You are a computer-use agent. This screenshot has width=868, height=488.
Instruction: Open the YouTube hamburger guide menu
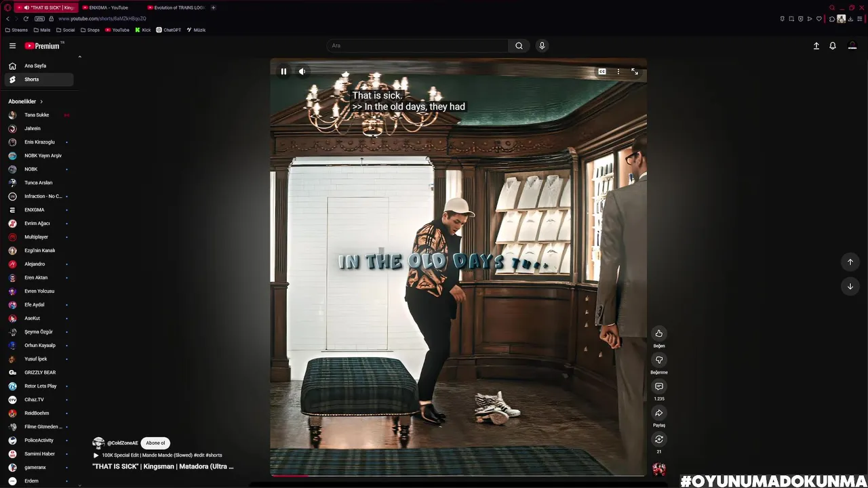[x=12, y=45]
